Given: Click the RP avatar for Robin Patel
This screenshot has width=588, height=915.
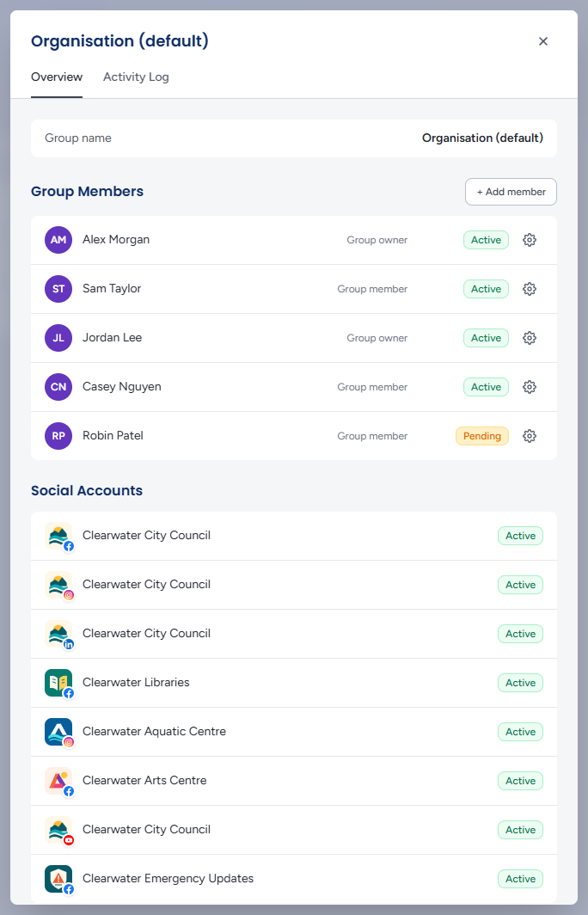Looking at the screenshot, I should click(x=58, y=436).
